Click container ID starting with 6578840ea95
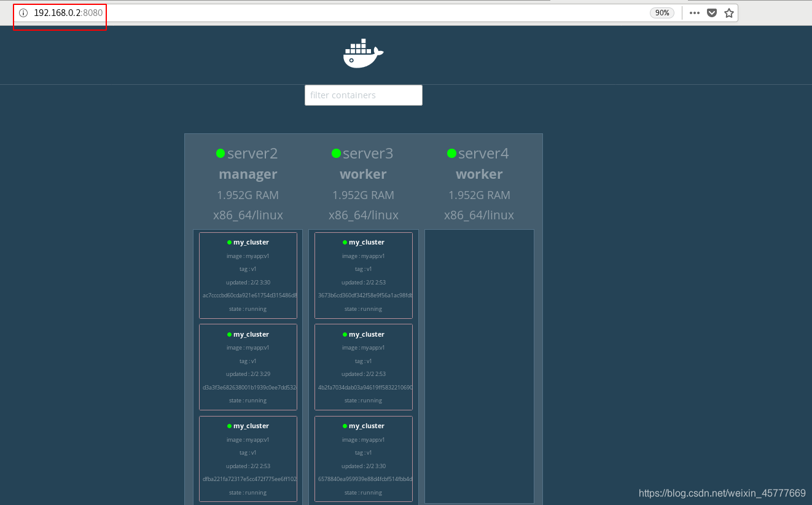Viewport: 812px width, 505px height. pyautogui.click(x=365, y=479)
